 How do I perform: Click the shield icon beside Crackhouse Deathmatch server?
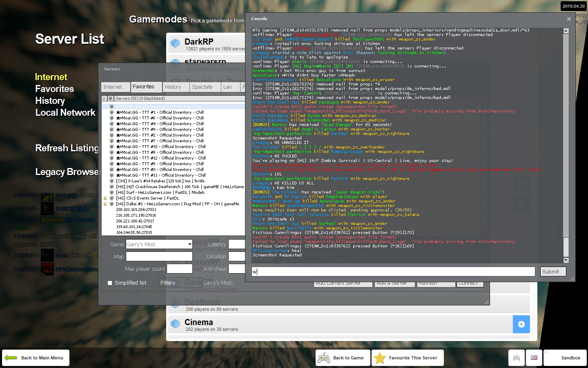coord(111,187)
